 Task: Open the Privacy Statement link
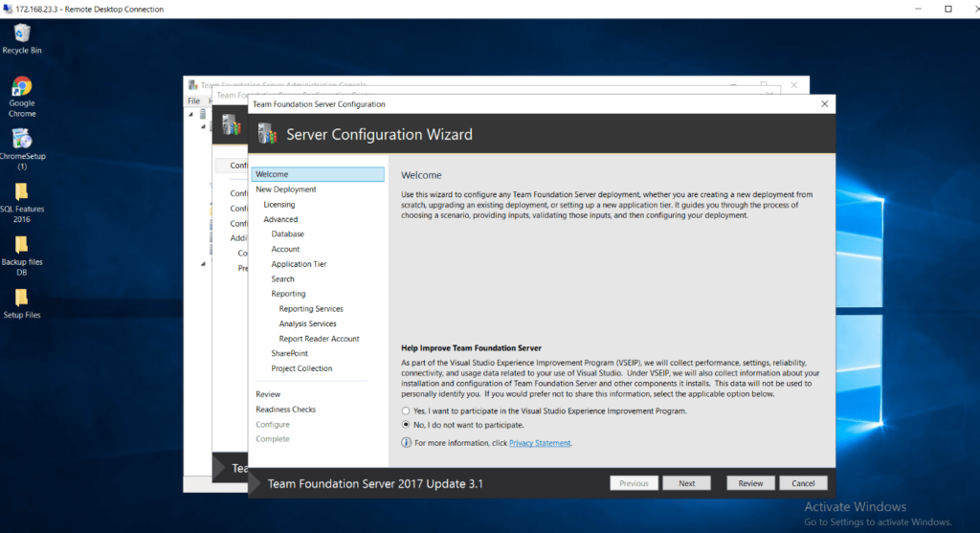[x=540, y=443]
